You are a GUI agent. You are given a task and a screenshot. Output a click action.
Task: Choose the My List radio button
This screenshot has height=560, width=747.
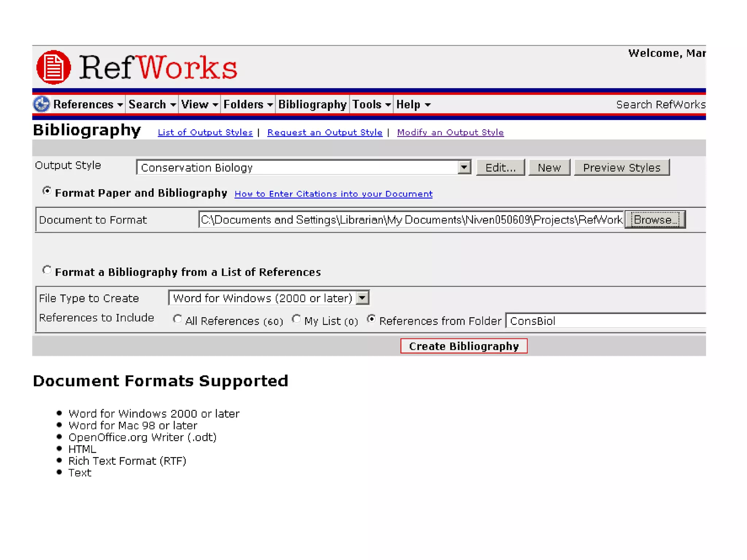[296, 319]
